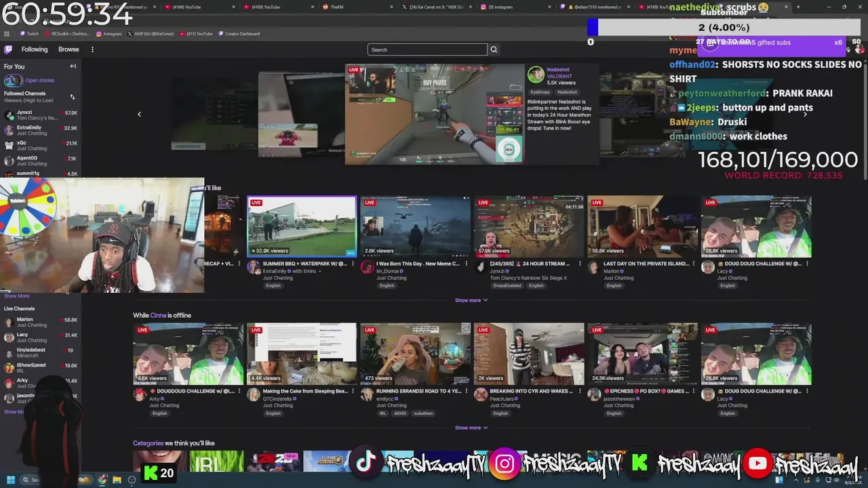
Task: Open the Following navigation item
Action: tap(35, 49)
